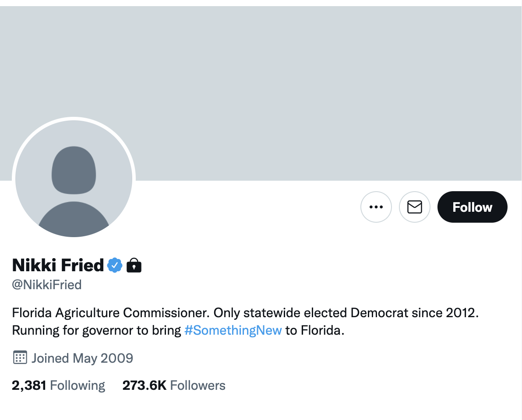This screenshot has width=522, height=420.
Task: Click the 2,381 Following count number
Action: tap(29, 385)
